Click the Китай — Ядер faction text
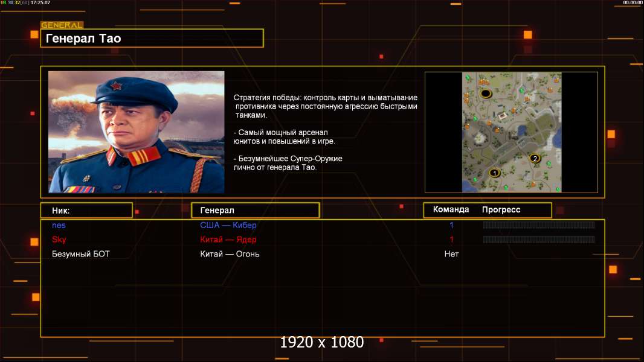Image resolution: width=644 pixels, height=362 pixels. (x=228, y=240)
